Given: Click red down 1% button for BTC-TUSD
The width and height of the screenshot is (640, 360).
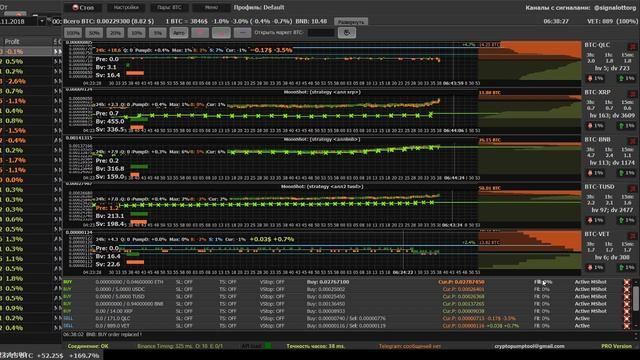Looking at the screenshot, I should [595, 220].
